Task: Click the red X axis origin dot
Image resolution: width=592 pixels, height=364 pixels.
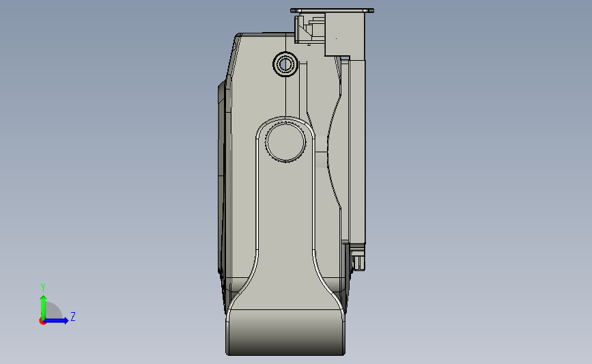Action: click(42, 322)
